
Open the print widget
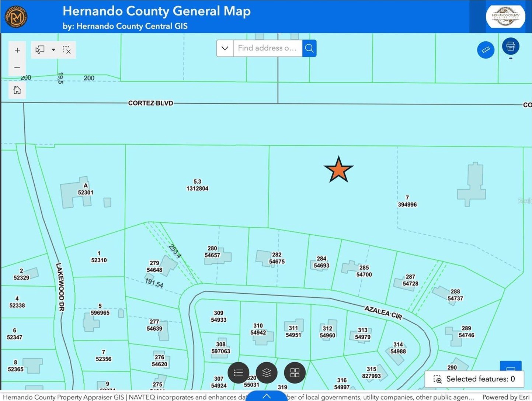pyautogui.click(x=511, y=46)
